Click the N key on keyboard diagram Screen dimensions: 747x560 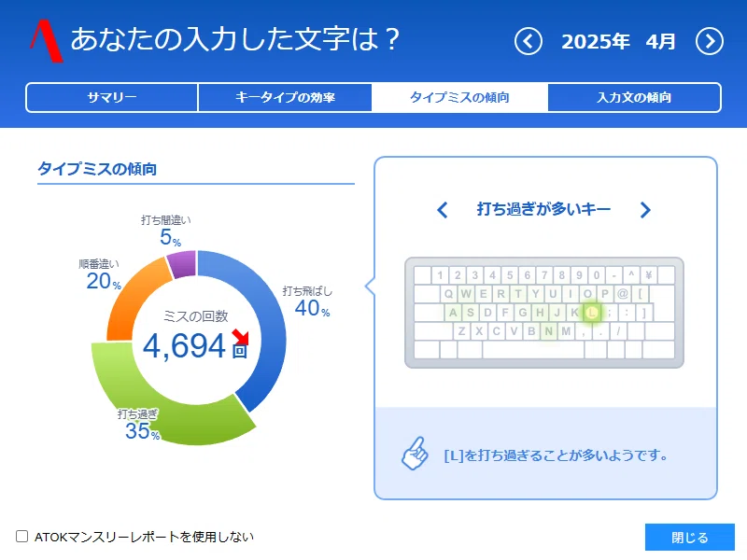(x=549, y=331)
